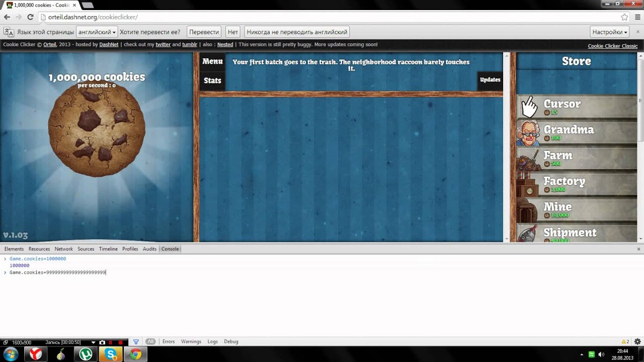The width and height of the screenshot is (644, 362).
Task: Open the Network tab in DevTools
Action: coord(64,249)
